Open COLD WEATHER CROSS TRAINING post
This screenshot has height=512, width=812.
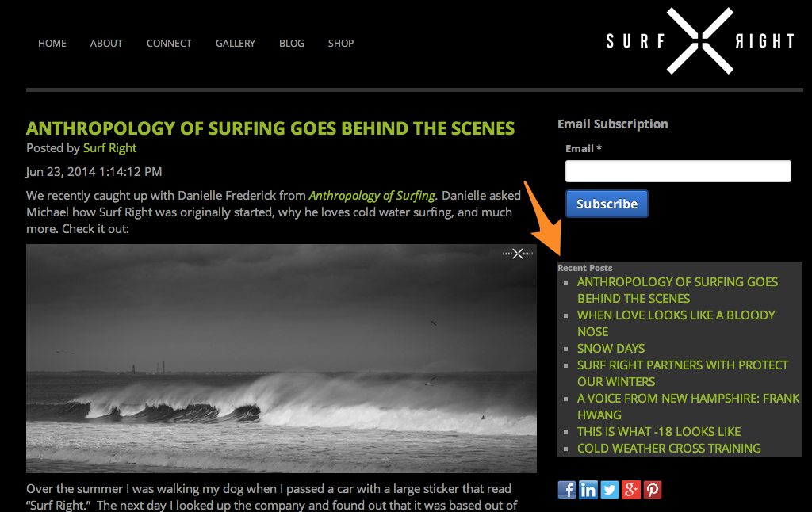click(669, 449)
